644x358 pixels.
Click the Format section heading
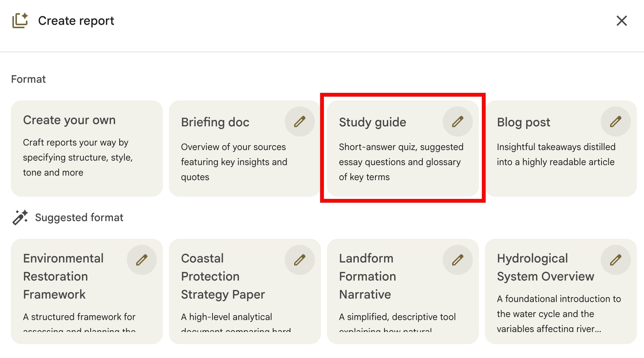pyautogui.click(x=29, y=79)
